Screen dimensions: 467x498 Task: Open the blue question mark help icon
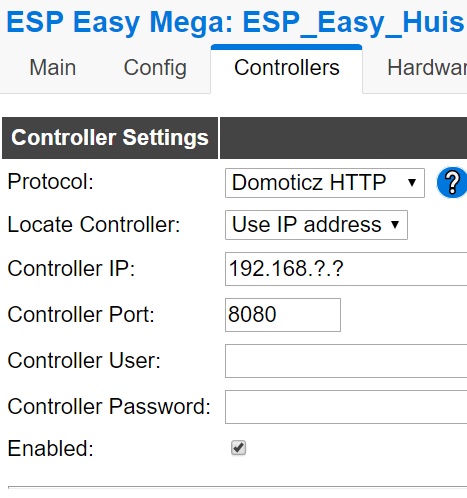pos(452,182)
